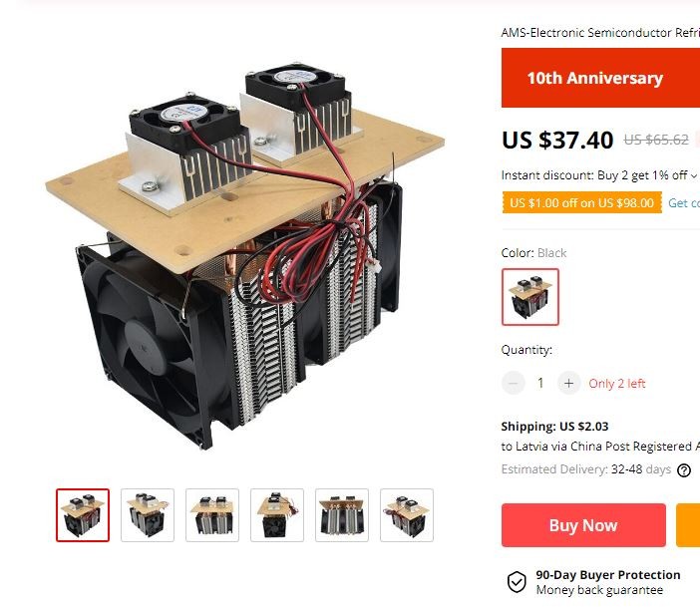Open the Get coupons link
700x607 pixels.
684,203
